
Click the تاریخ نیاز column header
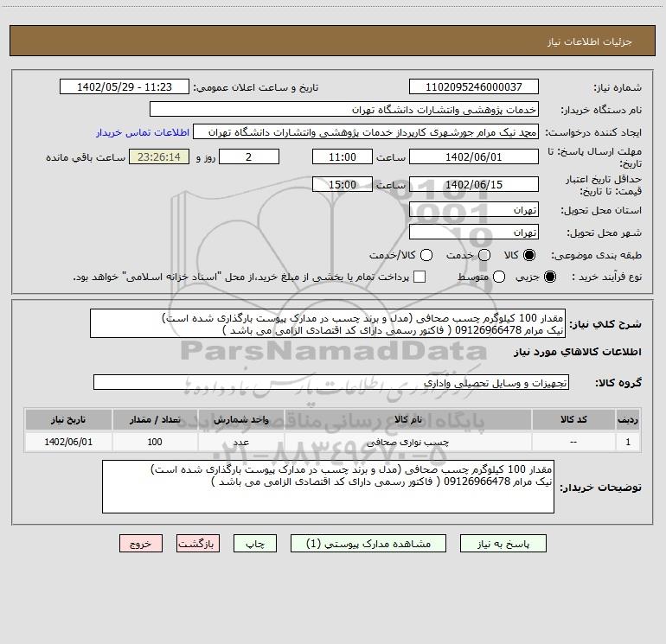pyautogui.click(x=68, y=420)
